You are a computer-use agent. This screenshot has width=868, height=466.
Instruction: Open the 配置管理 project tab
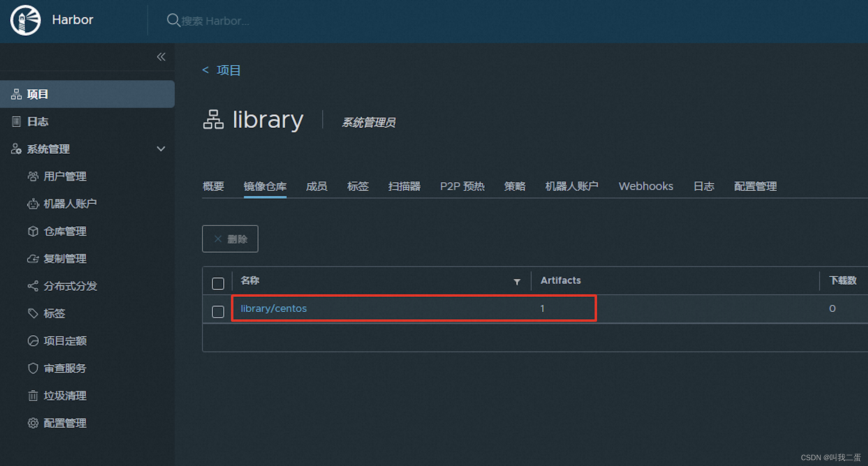point(755,186)
